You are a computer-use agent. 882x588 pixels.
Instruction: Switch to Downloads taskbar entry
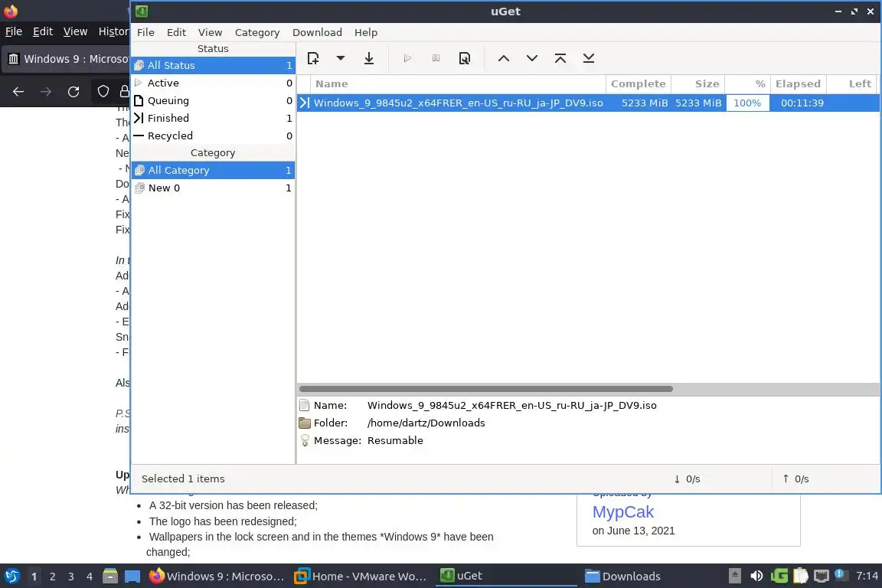coord(622,577)
